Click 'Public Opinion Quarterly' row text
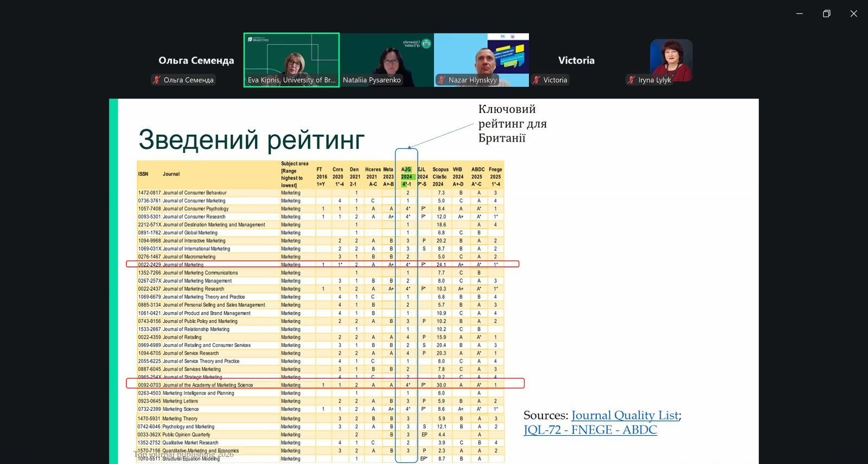This screenshot has height=464, width=868. tap(186, 435)
